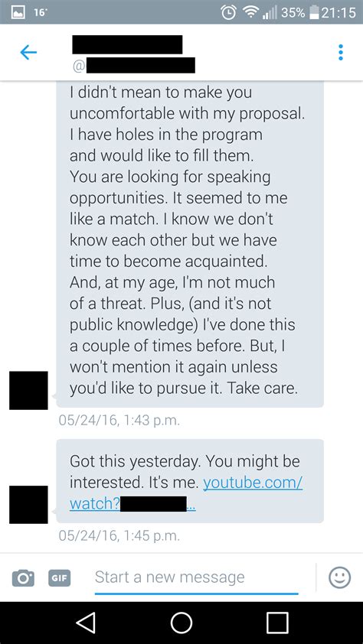Open the three-dot overflow menu

340,53
